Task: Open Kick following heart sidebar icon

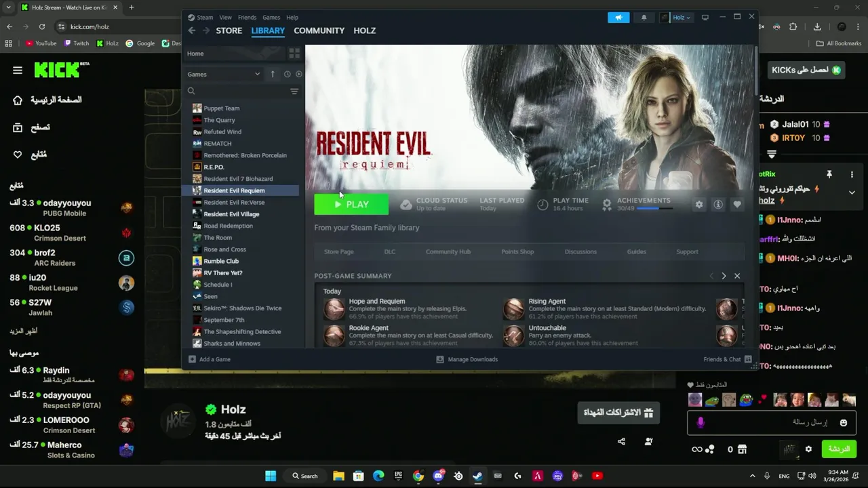Action: (18, 155)
